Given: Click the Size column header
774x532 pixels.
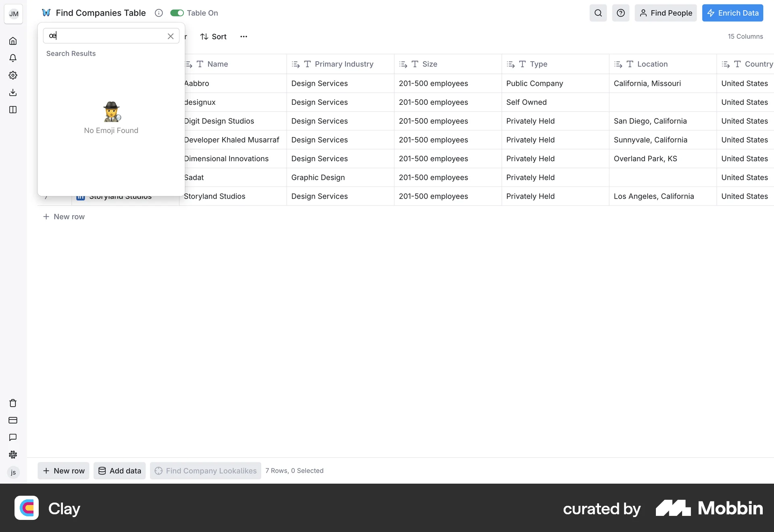Looking at the screenshot, I should coord(429,64).
